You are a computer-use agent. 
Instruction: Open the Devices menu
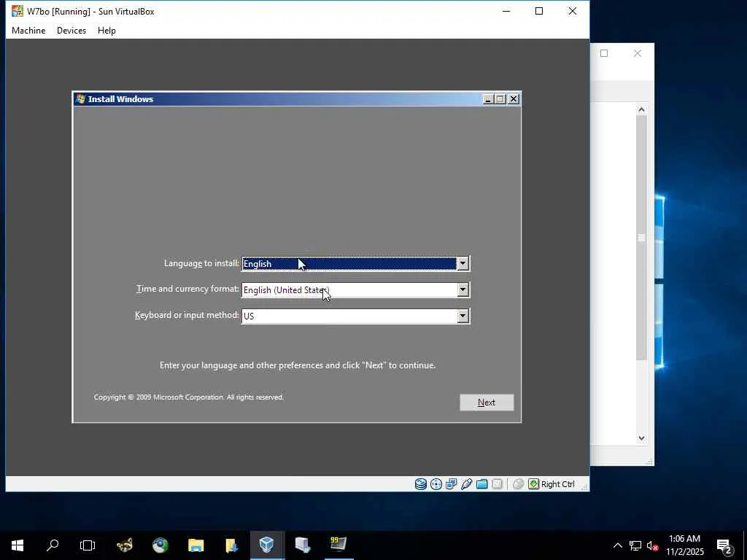(x=71, y=31)
